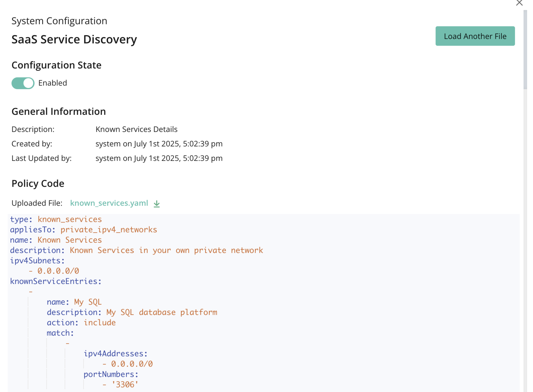This screenshot has height=392, width=533.
Task: Open the known_services.yaml file link
Action: tap(109, 203)
